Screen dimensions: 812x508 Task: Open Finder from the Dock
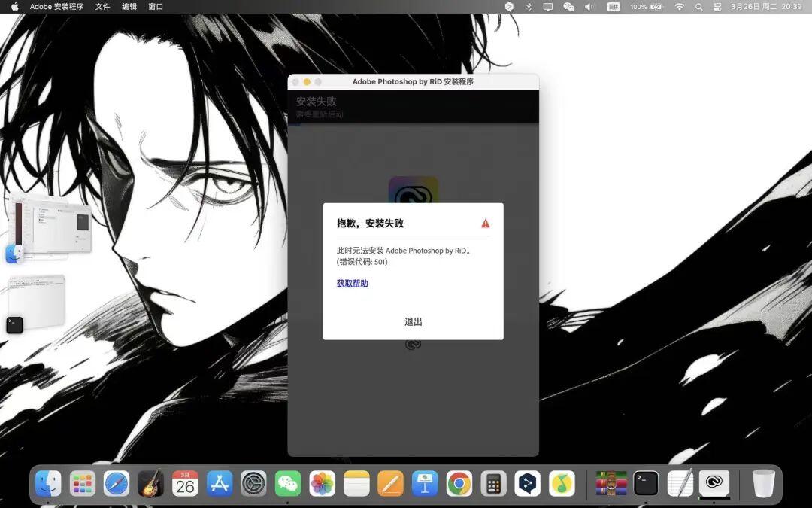48,484
